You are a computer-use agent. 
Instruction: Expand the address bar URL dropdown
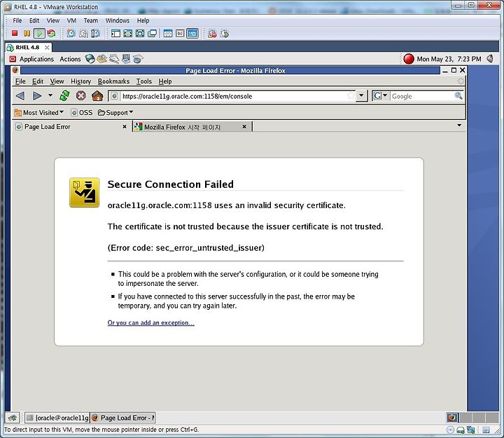tap(361, 95)
